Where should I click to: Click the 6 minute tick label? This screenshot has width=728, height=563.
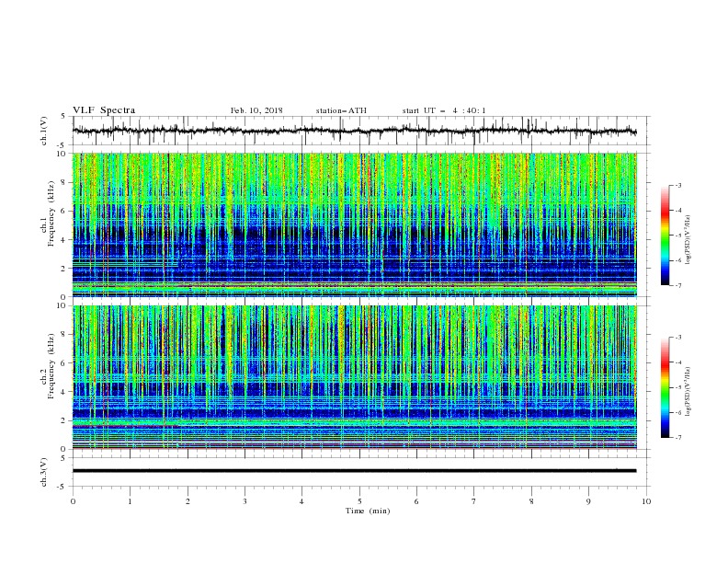pos(416,501)
